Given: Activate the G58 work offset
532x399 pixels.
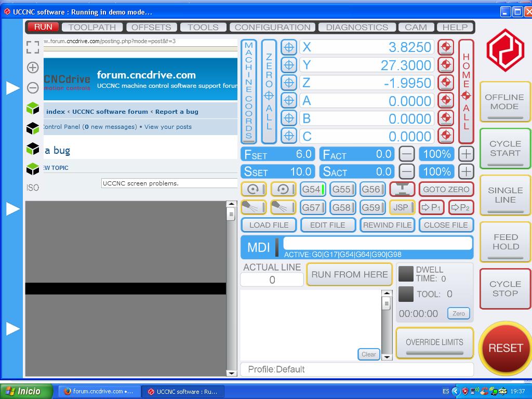Looking at the screenshot, I should (x=343, y=207).
